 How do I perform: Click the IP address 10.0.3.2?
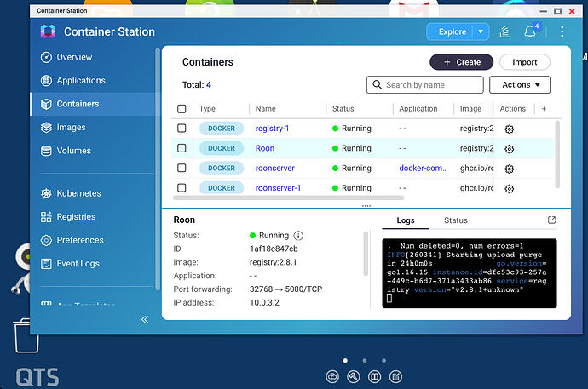pos(264,302)
